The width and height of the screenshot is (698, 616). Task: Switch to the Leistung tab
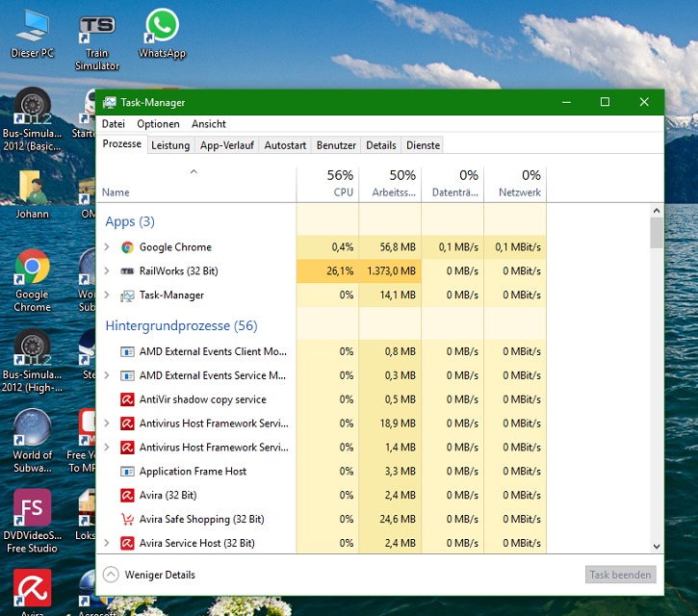coord(170,145)
